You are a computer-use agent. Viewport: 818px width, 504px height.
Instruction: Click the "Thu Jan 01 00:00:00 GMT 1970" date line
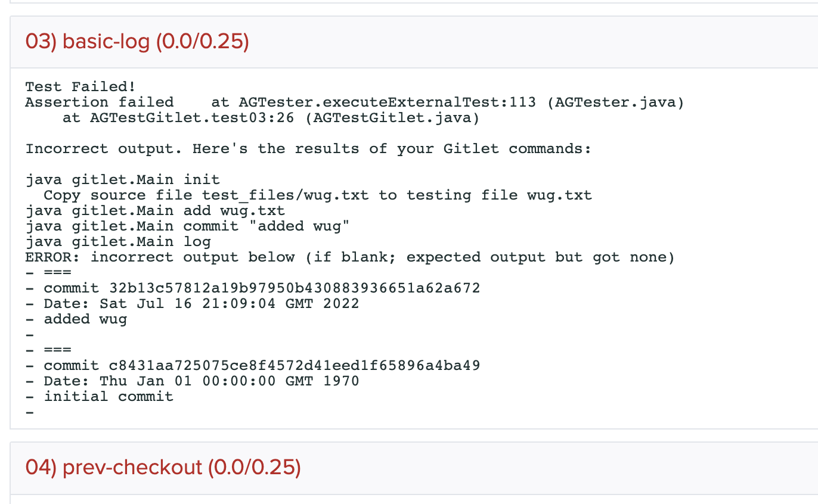(x=230, y=381)
